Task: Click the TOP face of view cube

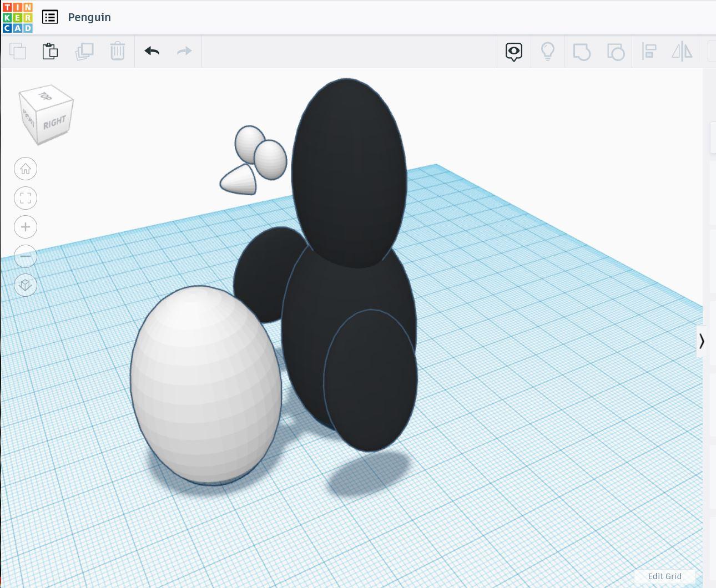Action: 46,96
